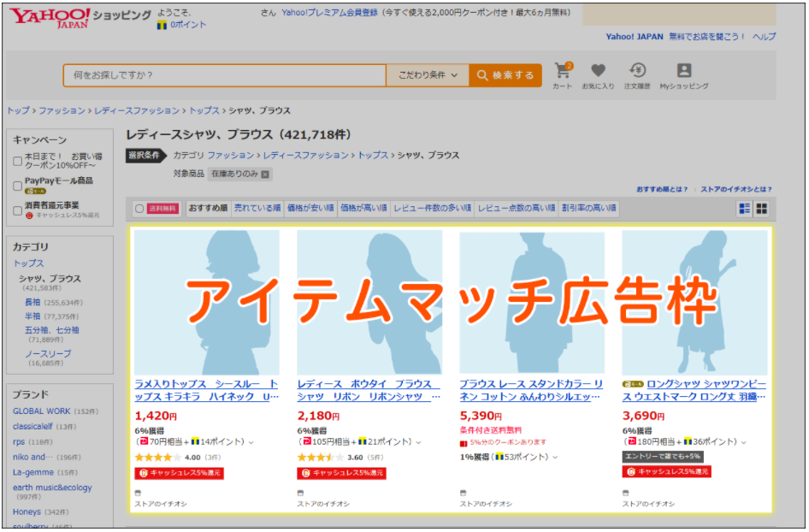
Task: Click the 0ポイント T-point balance
Action: (188, 25)
